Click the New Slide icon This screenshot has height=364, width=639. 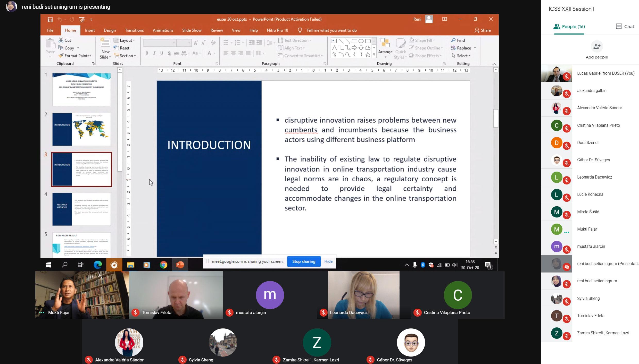tap(105, 43)
